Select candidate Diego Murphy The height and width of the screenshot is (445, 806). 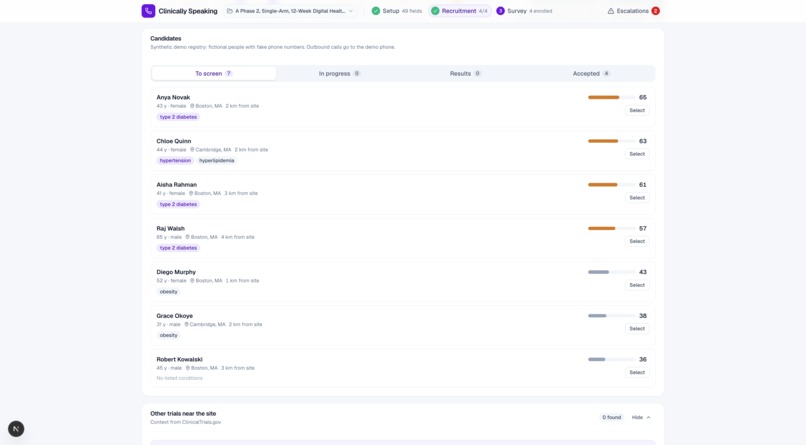pos(637,285)
